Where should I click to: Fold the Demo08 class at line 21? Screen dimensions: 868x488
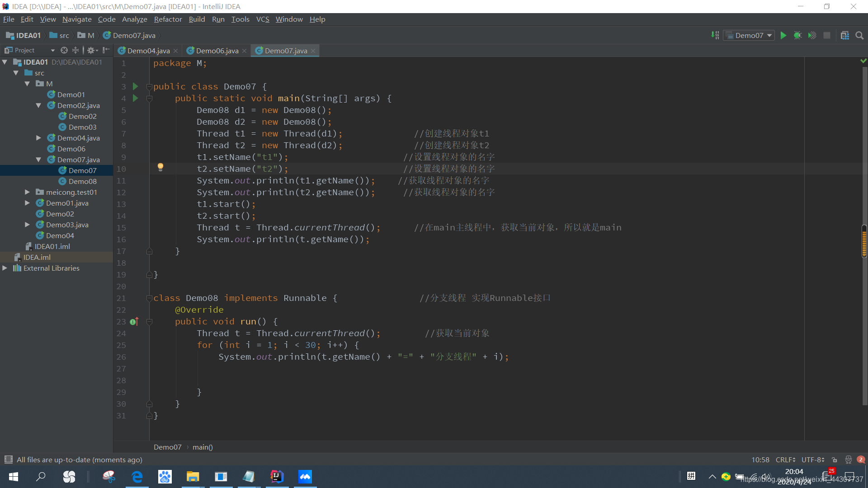pos(149,298)
